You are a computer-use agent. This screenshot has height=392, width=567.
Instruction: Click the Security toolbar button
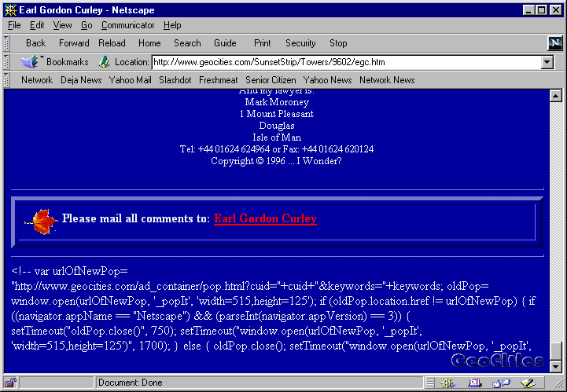300,43
